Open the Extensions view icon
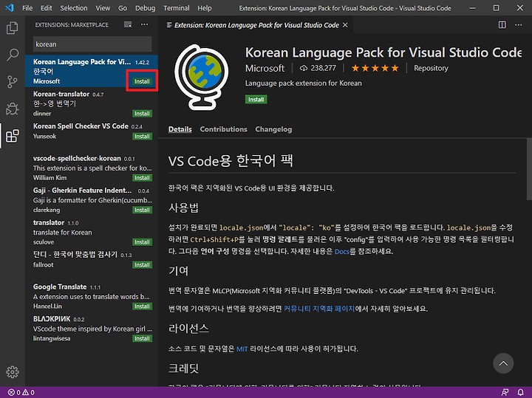 coord(13,136)
